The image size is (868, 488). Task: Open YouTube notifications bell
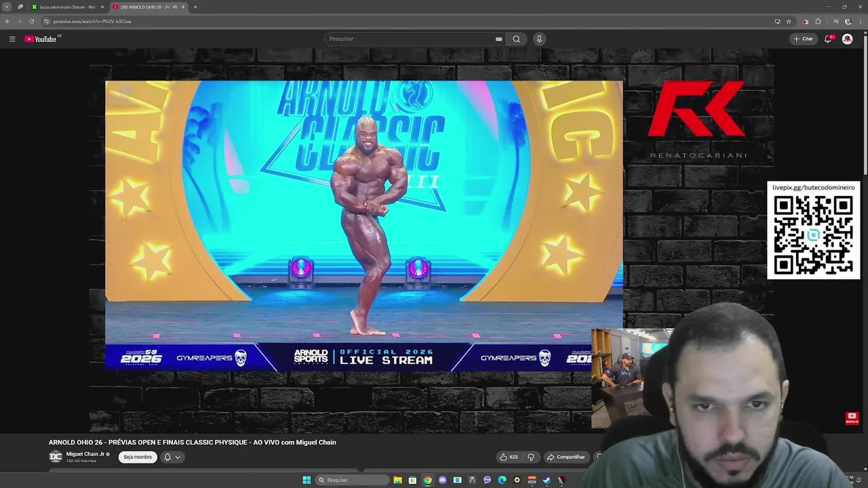tap(828, 39)
